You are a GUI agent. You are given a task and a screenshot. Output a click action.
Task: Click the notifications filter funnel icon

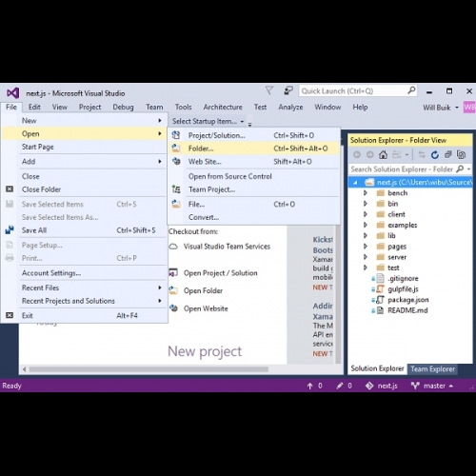pyautogui.click(x=269, y=90)
